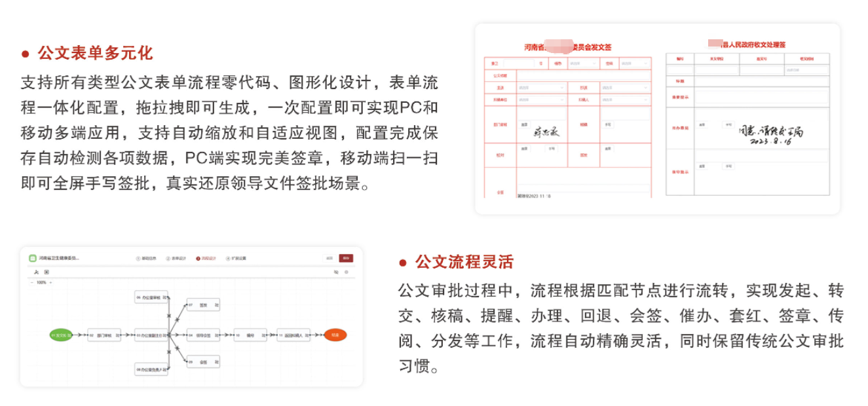Click the hide-link icon at flow toolbar right
Viewport: 868px width, 406px height.
pyautogui.click(x=336, y=271)
